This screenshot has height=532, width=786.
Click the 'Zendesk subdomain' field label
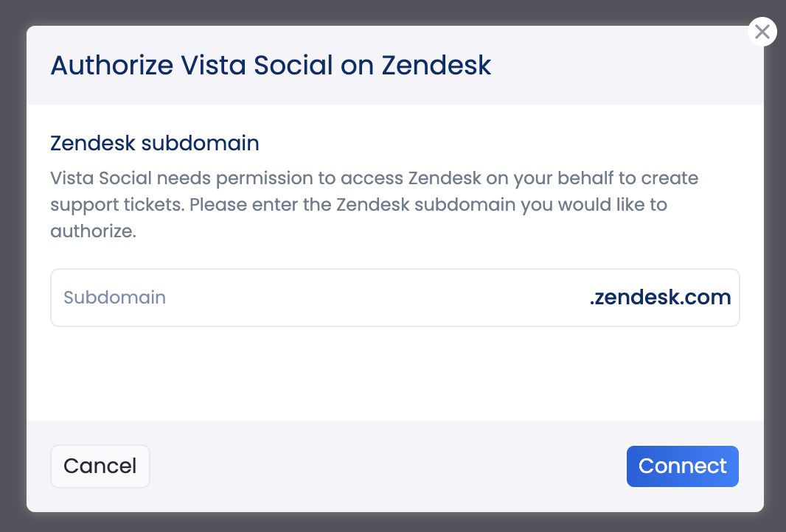point(155,143)
